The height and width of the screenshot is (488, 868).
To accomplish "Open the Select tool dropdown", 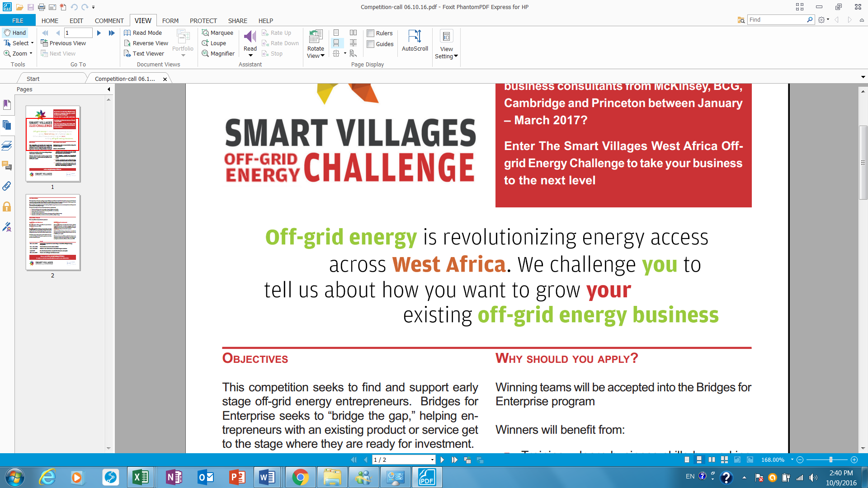I will pos(32,43).
